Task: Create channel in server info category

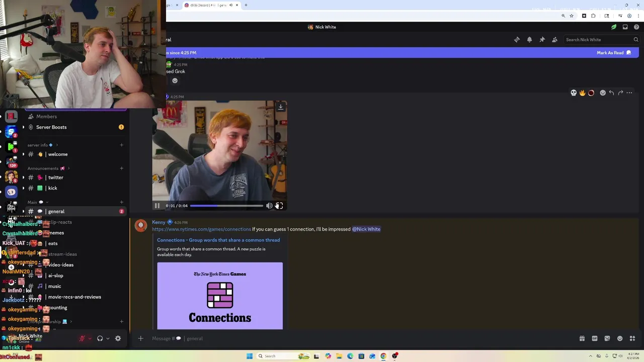Action: tap(121, 145)
